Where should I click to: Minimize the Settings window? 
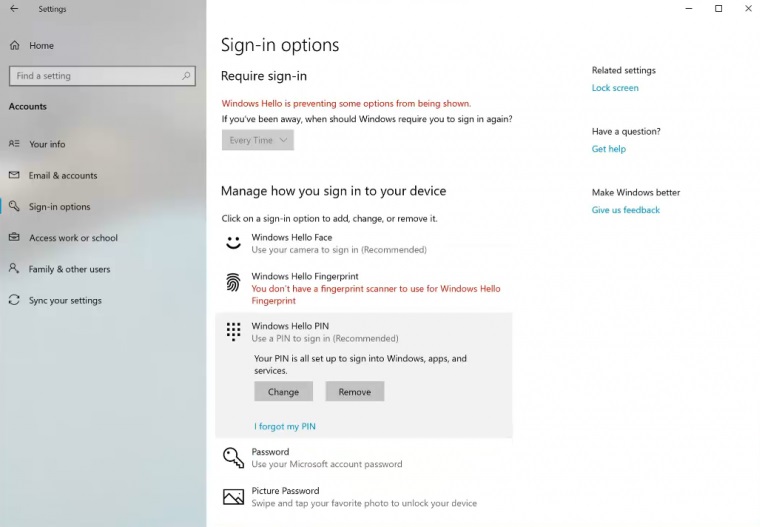click(x=689, y=8)
